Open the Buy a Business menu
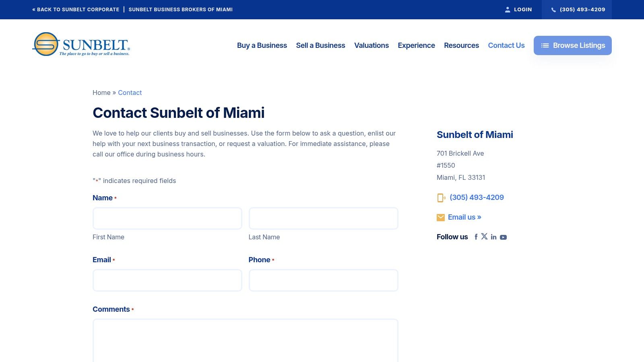 tap(262, 45)
